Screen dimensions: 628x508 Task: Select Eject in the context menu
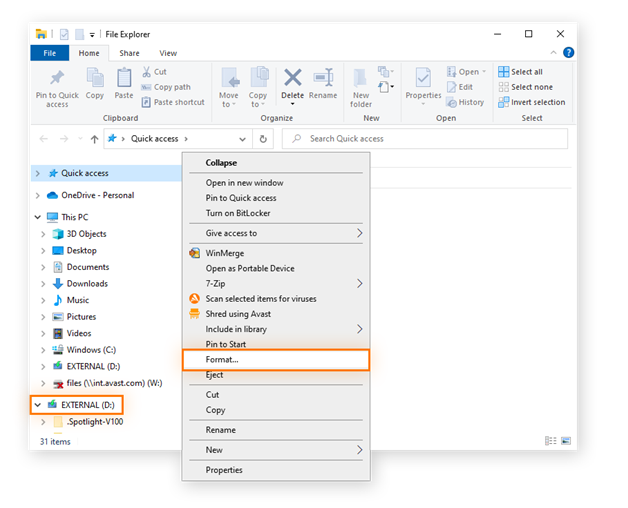point(215,374)
